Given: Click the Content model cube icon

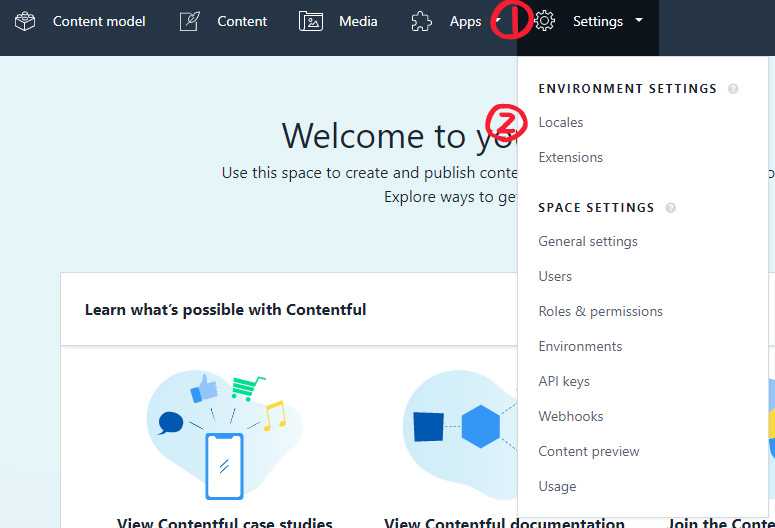Looking at the screenshot, I should pyautogui.click(x=25, y=21).
